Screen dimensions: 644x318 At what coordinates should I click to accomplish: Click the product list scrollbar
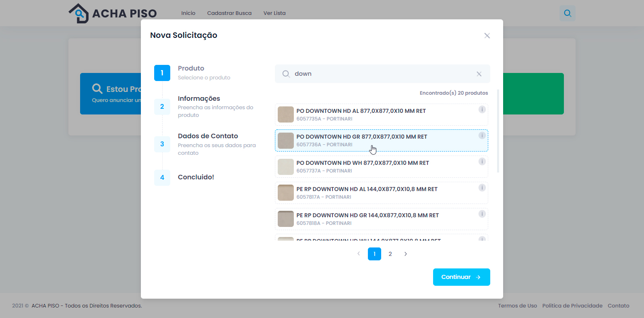498,131
